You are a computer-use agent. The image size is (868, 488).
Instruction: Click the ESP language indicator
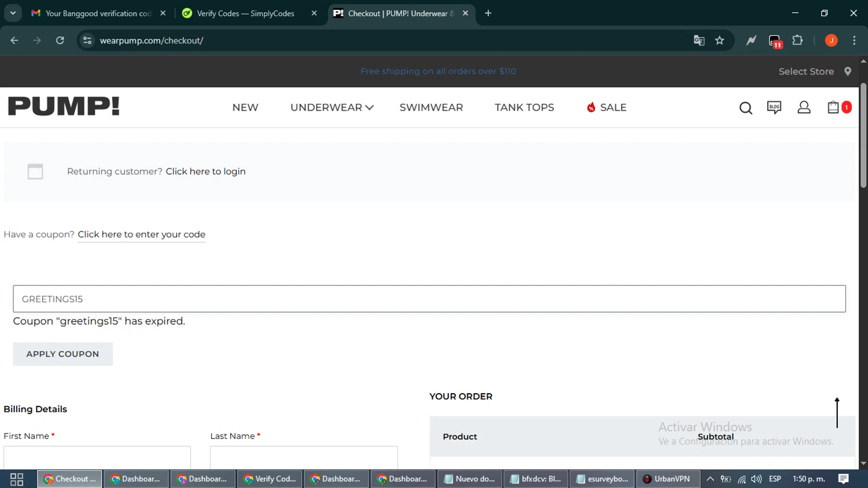[775, 479]
